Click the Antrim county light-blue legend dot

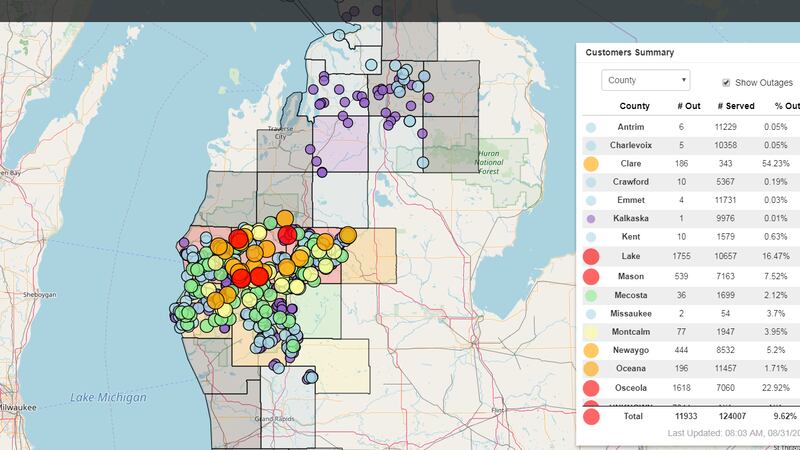(591, 127)
